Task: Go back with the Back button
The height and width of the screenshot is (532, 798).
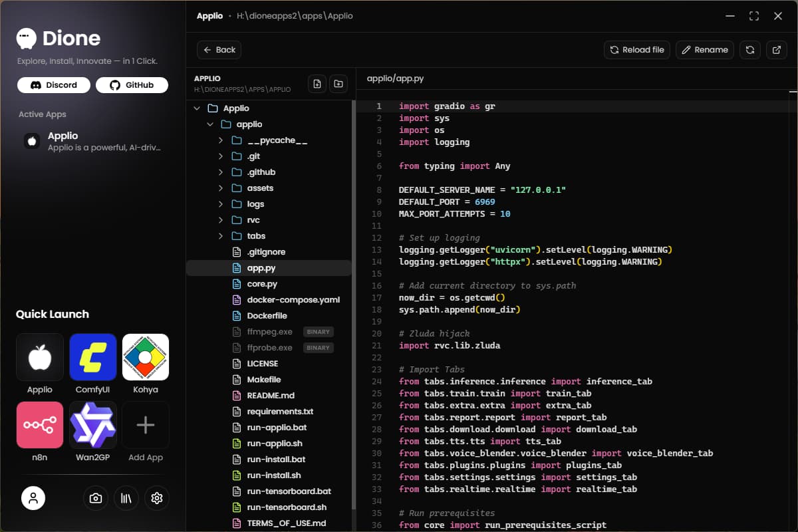Action: click(219, 50)
